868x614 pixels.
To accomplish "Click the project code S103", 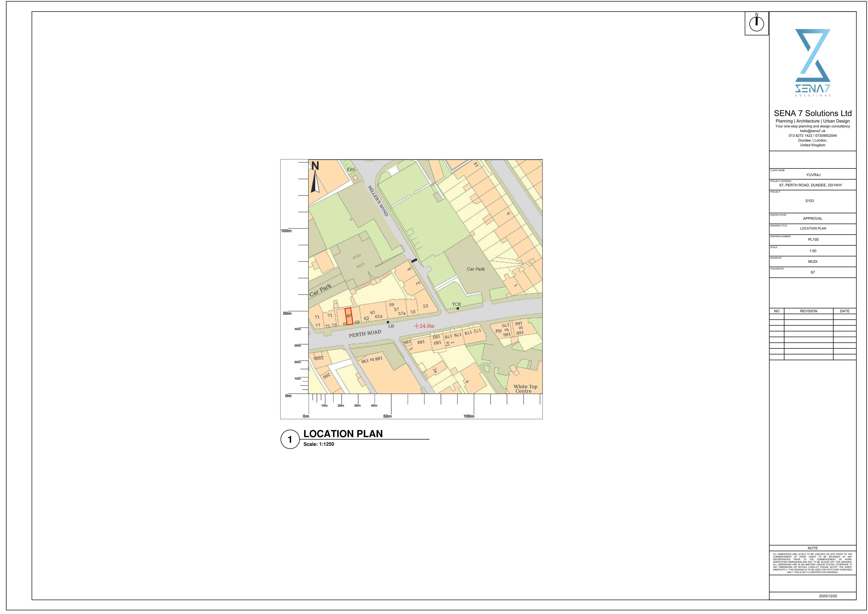I will tap(809, 201).
